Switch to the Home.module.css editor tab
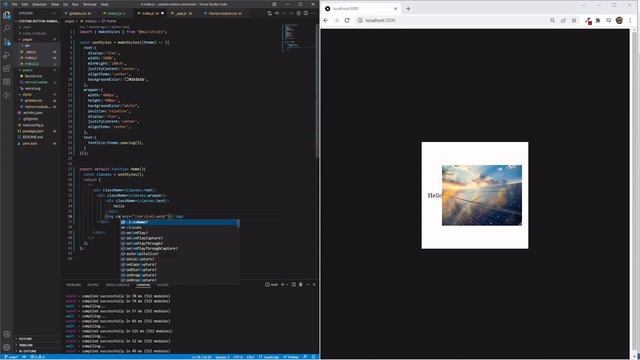The image size is (640, 360). 224,13
